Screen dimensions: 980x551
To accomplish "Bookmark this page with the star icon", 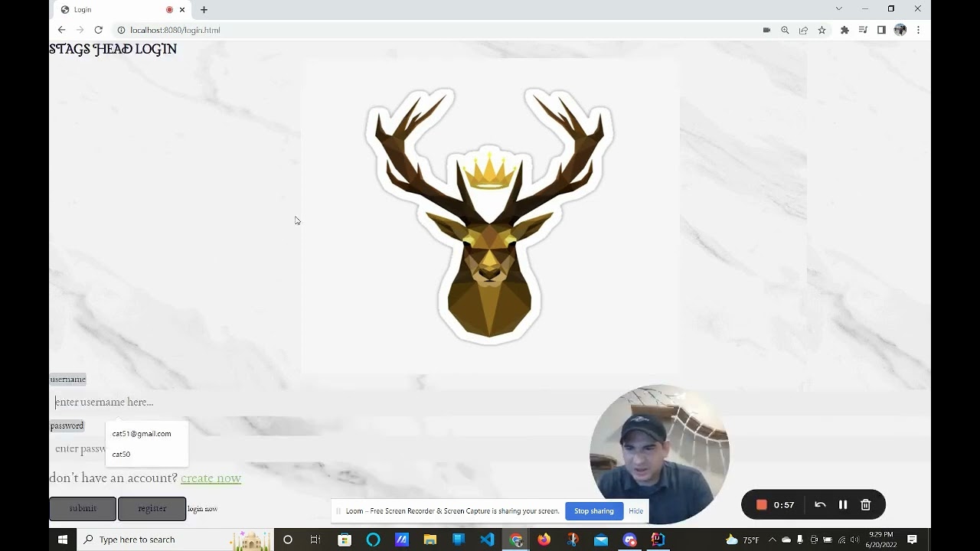I will (x=822, y=30).
